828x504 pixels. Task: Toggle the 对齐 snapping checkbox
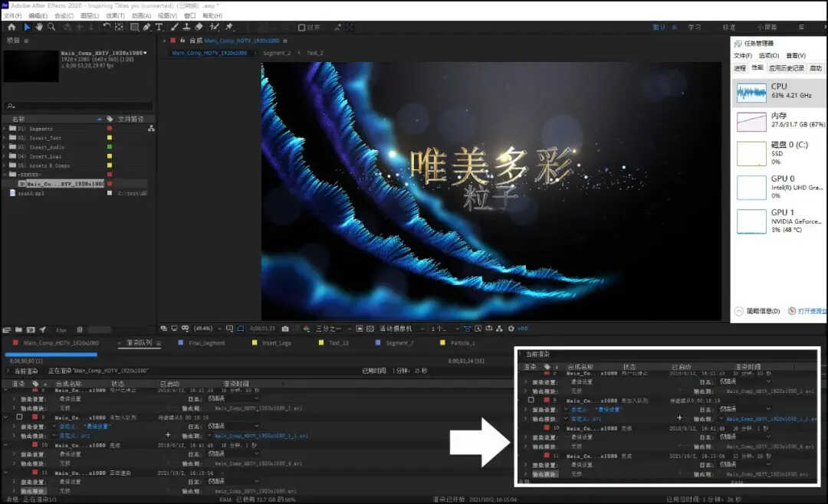pyautogui.click(x=301, y=28)
